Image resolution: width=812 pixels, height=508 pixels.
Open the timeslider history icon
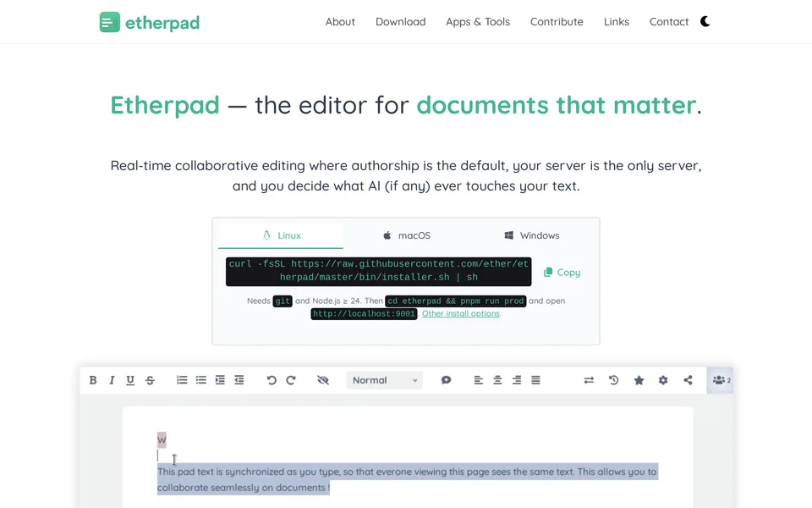(x=614, y=380)
